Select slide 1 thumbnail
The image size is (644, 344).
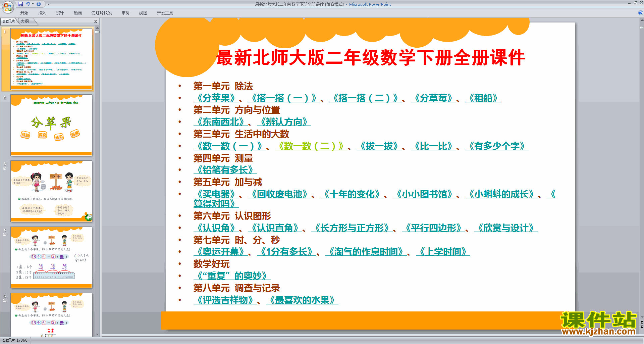click(51, 59)
